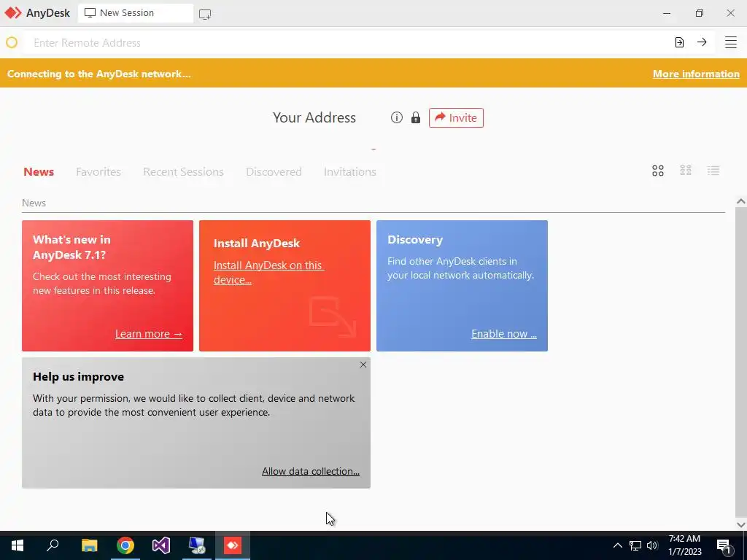Viewport: 747px width, 560px height.
Task: Click the connect arrow icon
Action: coord(702,42)
